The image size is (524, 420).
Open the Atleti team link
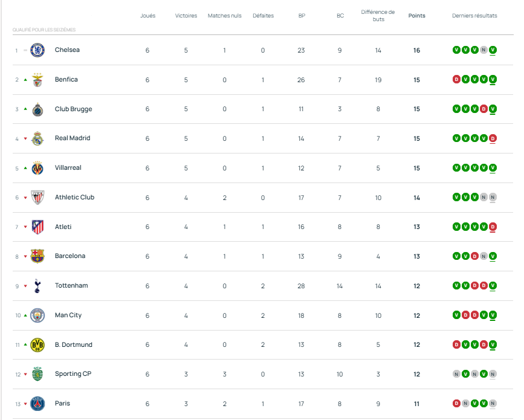(63, 227)
